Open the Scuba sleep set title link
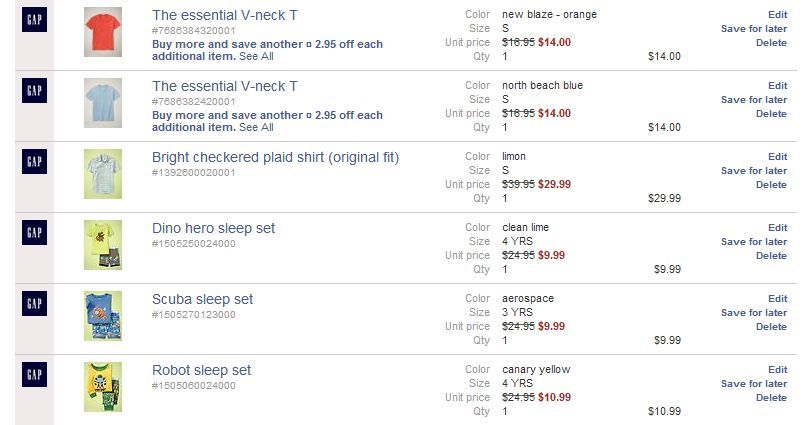The image size is (809, 425). tap(202, 300)
